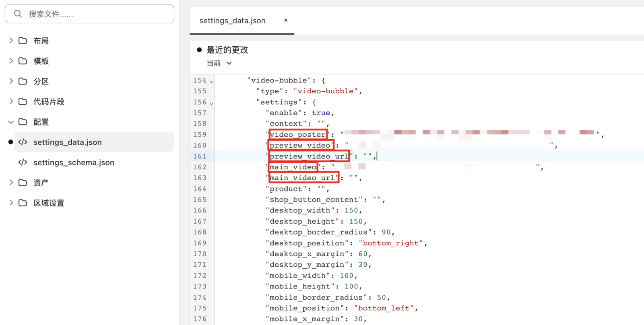Close the settings_data.json tab

(286, 21)
